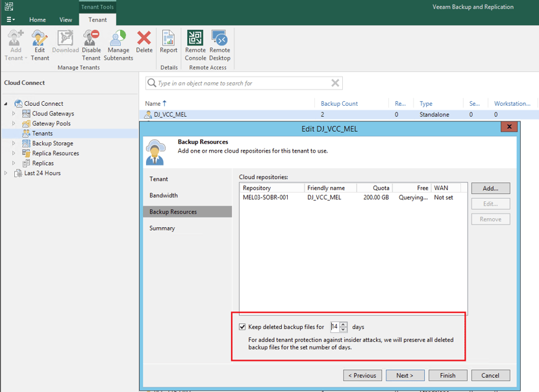Click the Cancel button
The height and width of the screenshot is (392, 539).
coord(490,376)
